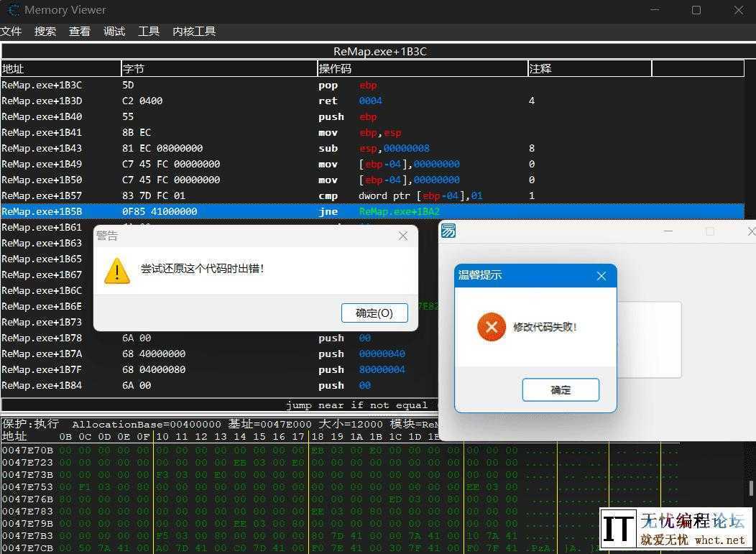Viewport: 756px width, 554px height.
Task: Open the 文件 menu
Action: point(11,32)
